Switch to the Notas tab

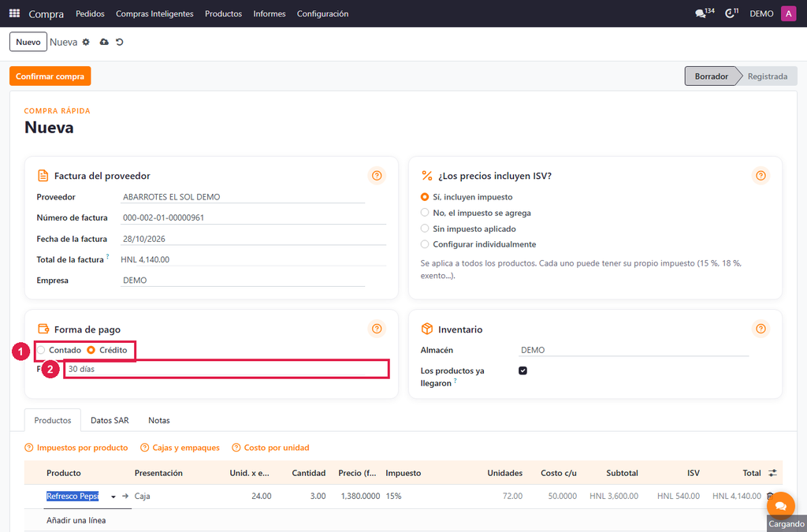(x=159, y=420)
